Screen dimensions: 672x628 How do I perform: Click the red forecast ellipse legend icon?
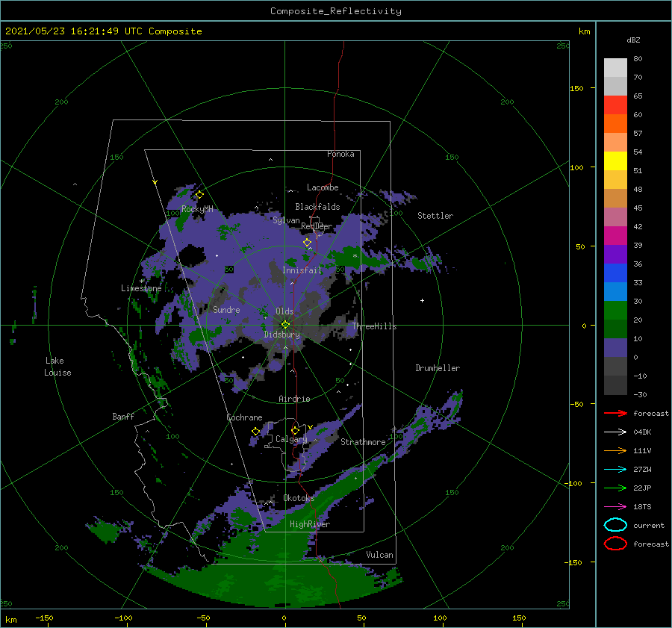coord(615,544)
